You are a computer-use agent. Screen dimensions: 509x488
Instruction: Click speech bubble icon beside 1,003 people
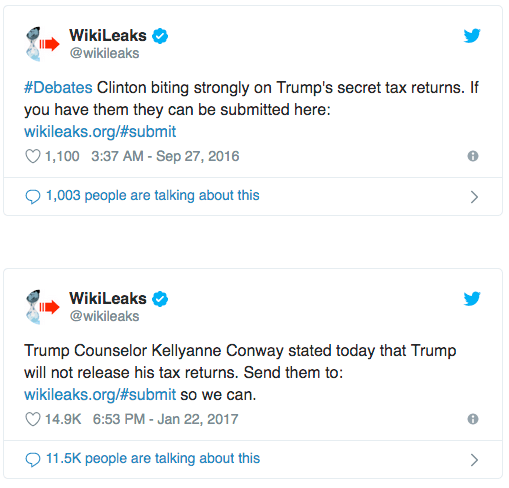click(x=33, y=196)
